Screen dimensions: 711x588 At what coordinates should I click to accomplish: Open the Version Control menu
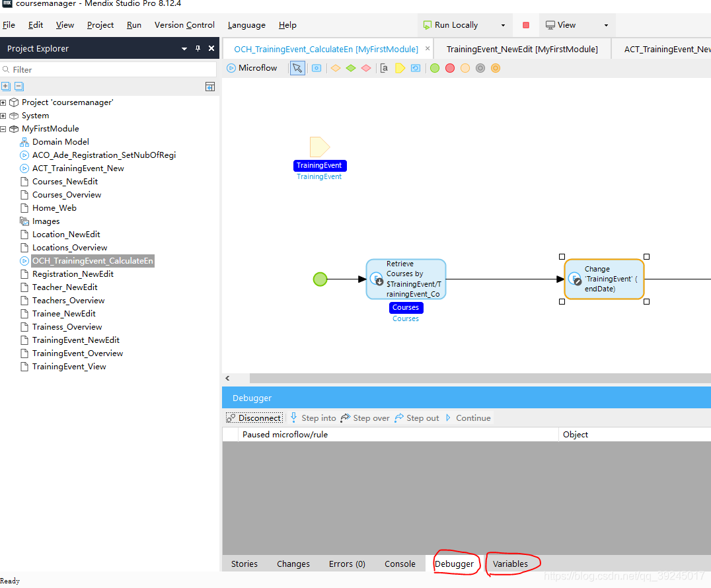pyautogui.click(x=184, y=25)
